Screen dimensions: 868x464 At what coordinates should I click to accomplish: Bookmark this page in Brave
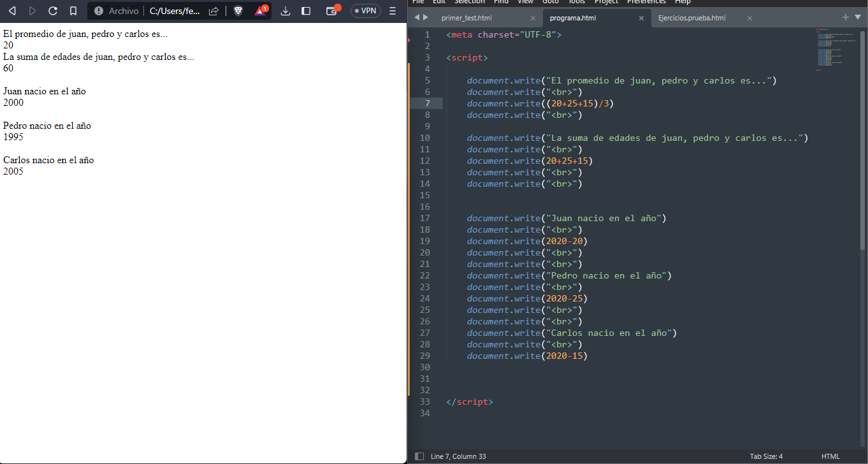[x=73, y=11]
